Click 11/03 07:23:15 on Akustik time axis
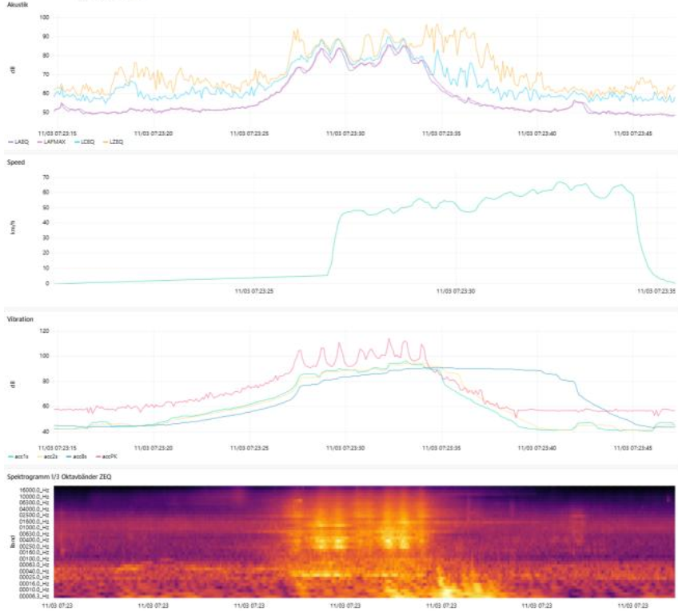 click(57, 134)
